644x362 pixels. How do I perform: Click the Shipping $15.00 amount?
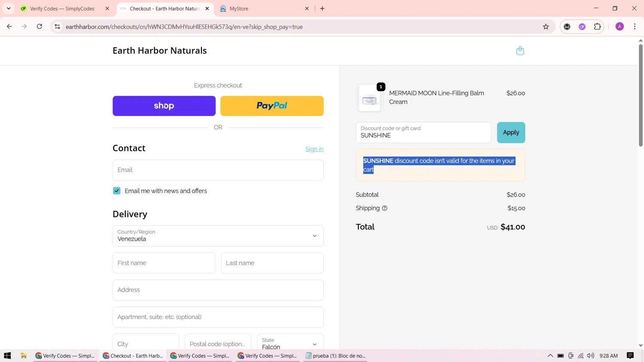coord(516,208)
